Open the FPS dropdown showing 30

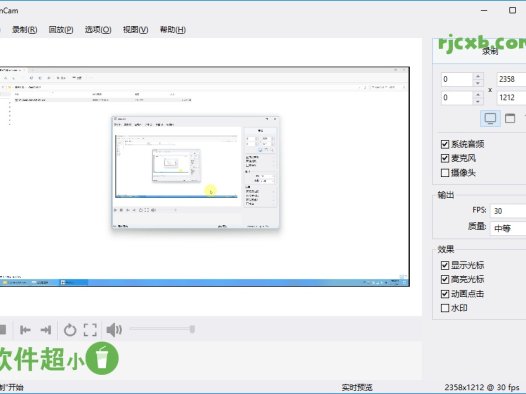point(508,211)
